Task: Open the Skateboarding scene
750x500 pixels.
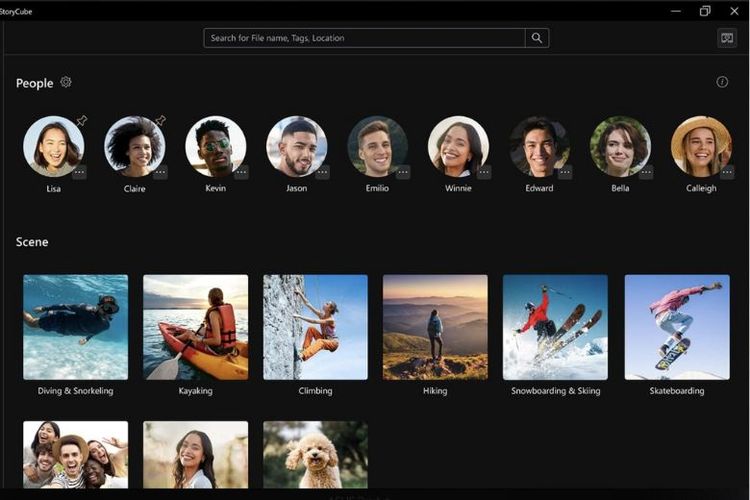Action: click(x=677, y=327)
